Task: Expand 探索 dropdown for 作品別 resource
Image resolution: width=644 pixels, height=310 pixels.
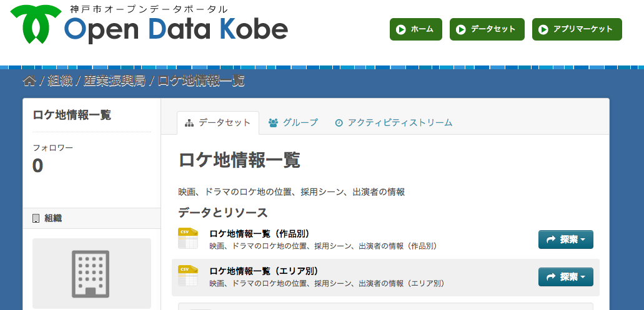Action: point(565,240)
